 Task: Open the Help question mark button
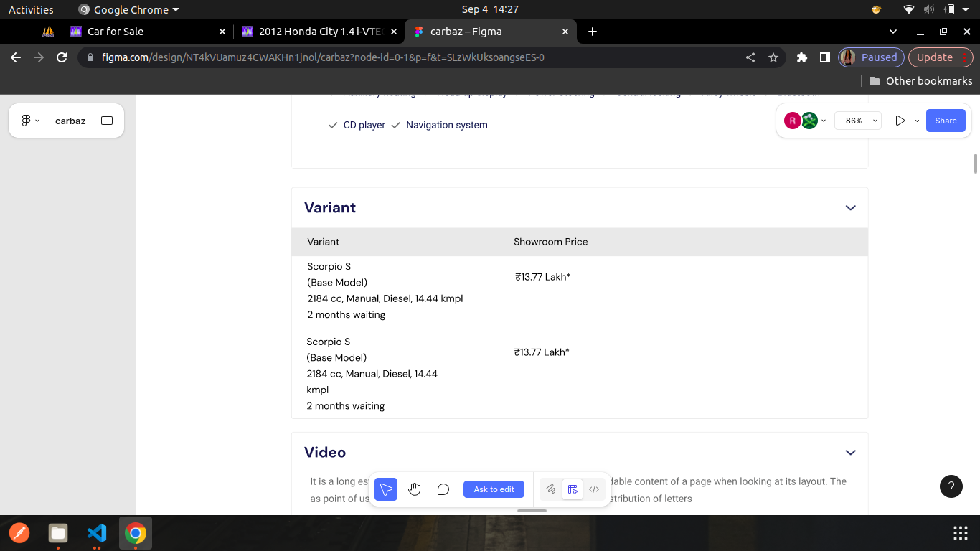tap(951, 486)
